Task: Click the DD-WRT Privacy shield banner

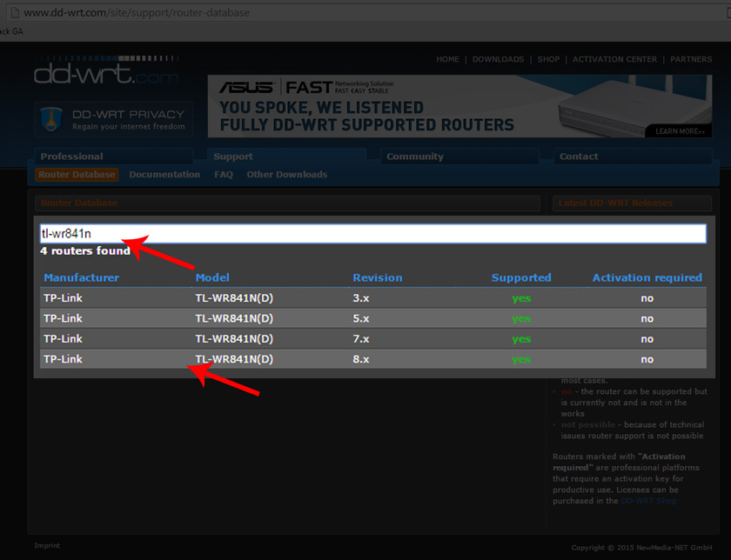Action: coord(113,119)
